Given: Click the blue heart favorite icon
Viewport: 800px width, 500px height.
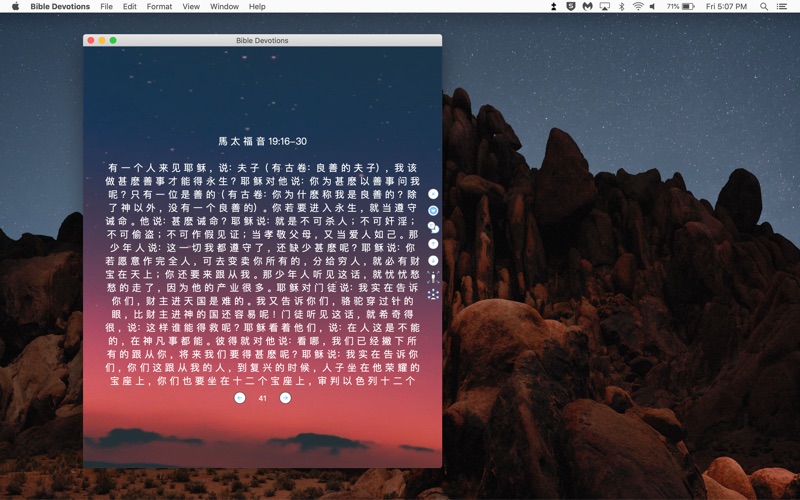Looking at the screenshot, I should pyautogui.click(x=433, y=211).
